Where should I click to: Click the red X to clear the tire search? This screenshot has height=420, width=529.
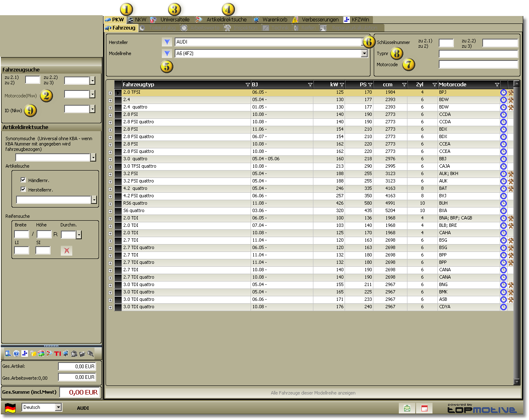pyautogui.click(x=67, y=250)
